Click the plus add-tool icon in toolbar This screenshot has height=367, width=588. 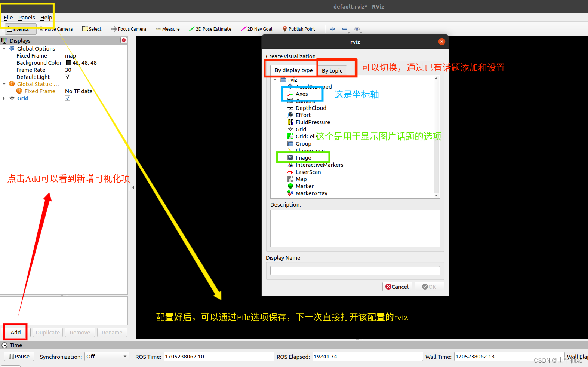(x=332, y=29)
